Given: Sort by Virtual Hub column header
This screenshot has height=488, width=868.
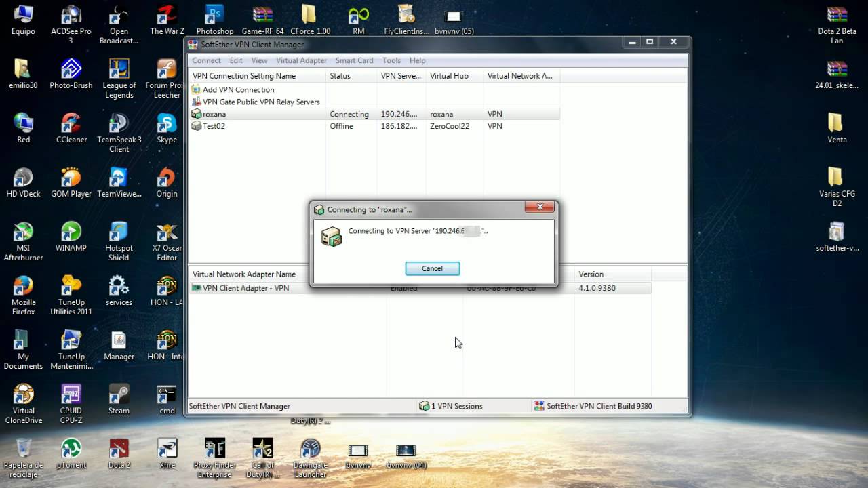Looking at the screenshot, I should tap(454, 76).
